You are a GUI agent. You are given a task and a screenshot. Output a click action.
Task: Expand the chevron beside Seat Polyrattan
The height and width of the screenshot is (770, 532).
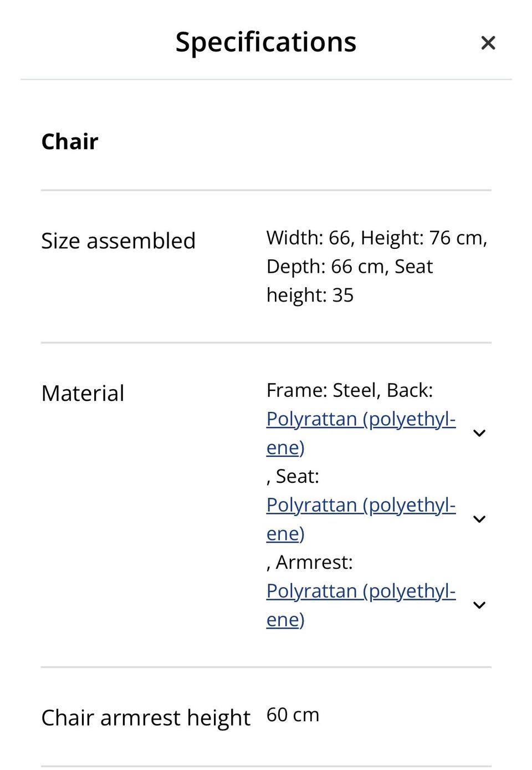[x=479, y=519]
